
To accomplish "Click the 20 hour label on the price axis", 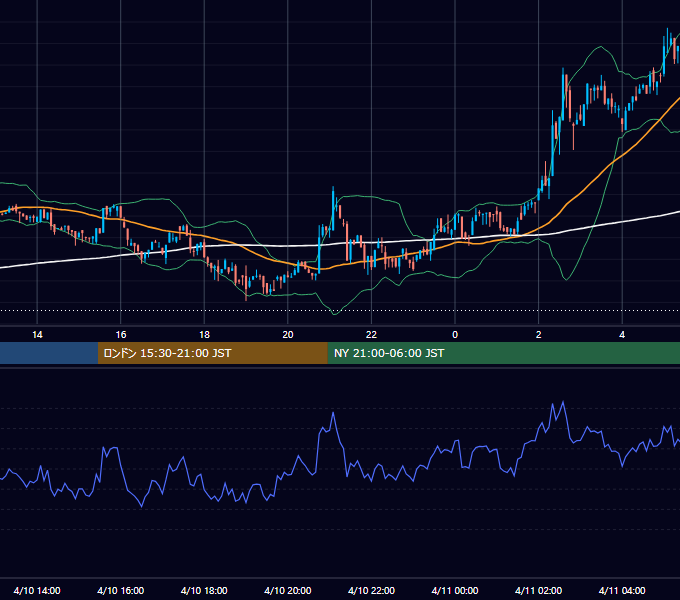I will point(288,335).
